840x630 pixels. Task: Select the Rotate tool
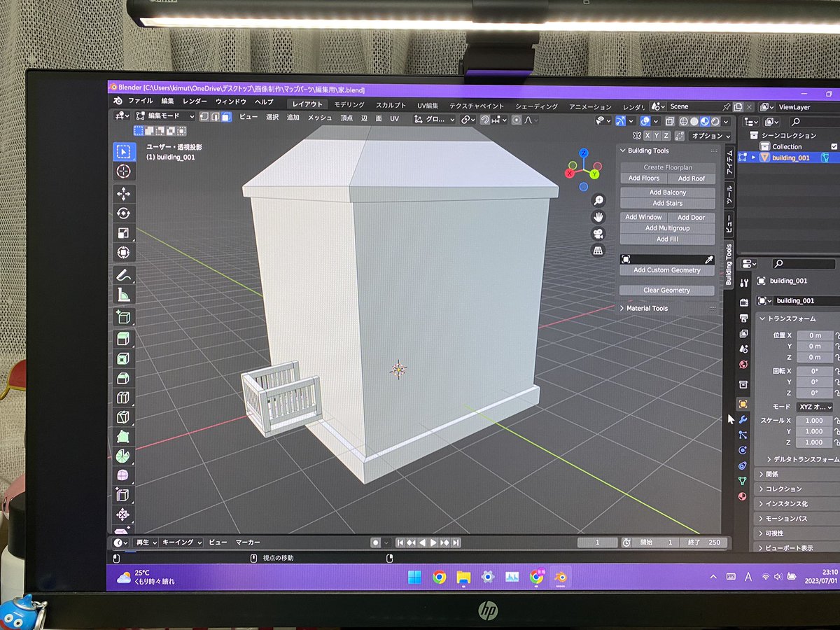pos(123,213)
